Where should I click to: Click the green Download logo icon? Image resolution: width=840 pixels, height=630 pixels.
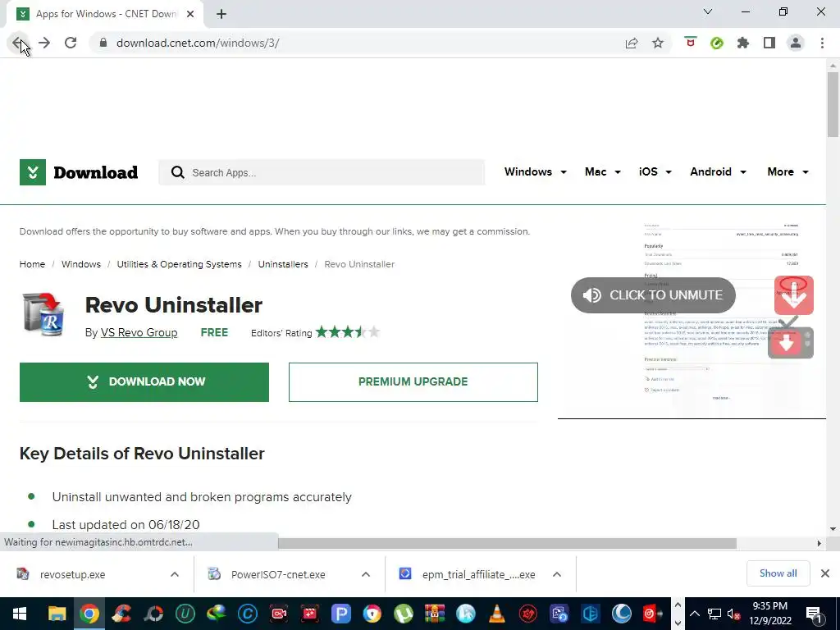coord(33,172)
